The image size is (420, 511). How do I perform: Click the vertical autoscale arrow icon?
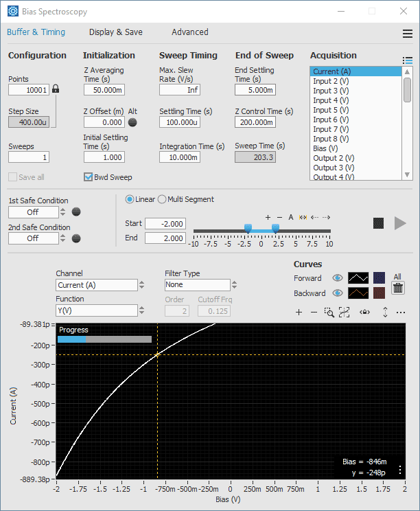click(x=385, y=313)
